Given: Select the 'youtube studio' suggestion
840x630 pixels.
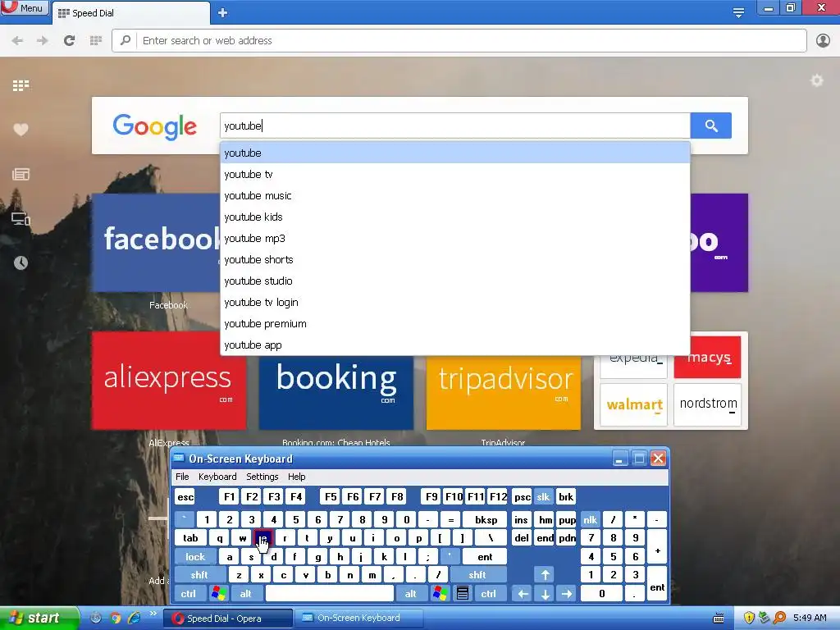Looking at the screenshot, I should tap(454, 281).
